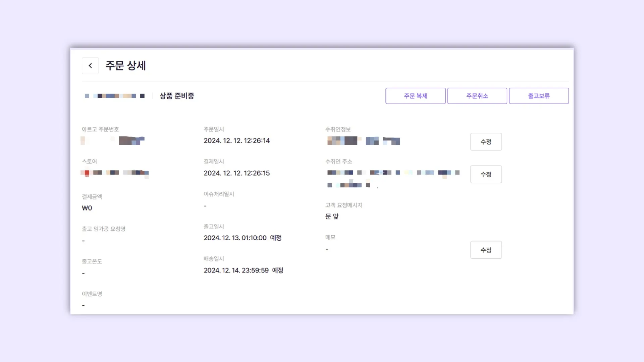
Task: Click the blurred order ID beside status
Action: click(x=115, y=96)
